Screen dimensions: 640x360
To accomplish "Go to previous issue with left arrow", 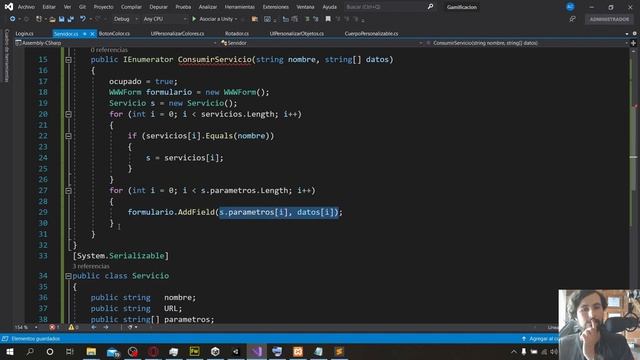I will 93,327.
